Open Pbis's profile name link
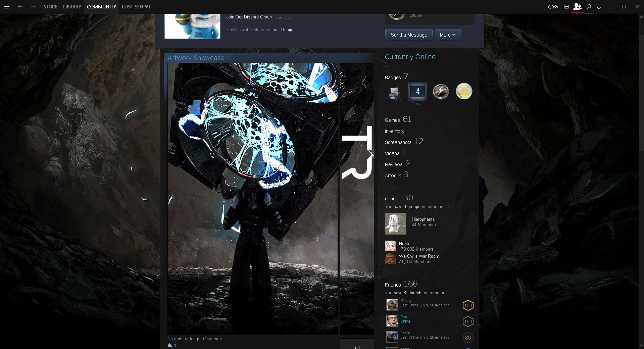Viewport: 644px width, 349px height. pos(404,317)
